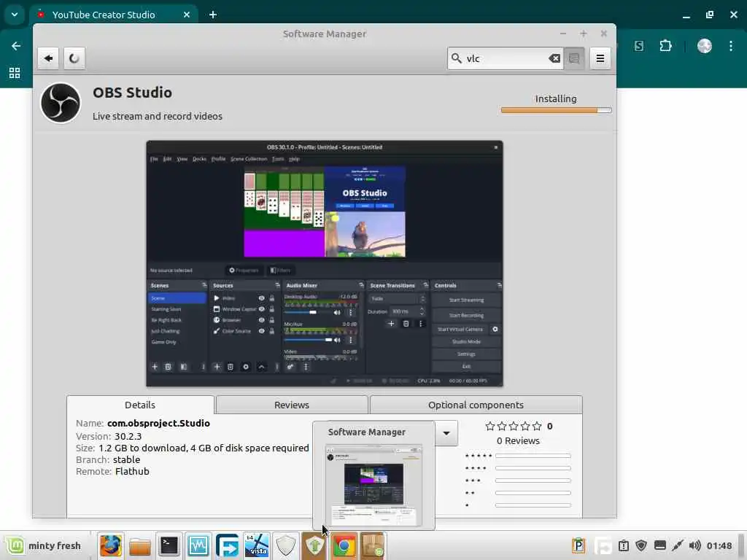This screenshot has height=560, width=747.
Task: Click the five-star rating row
Action: tap(514, 426)
